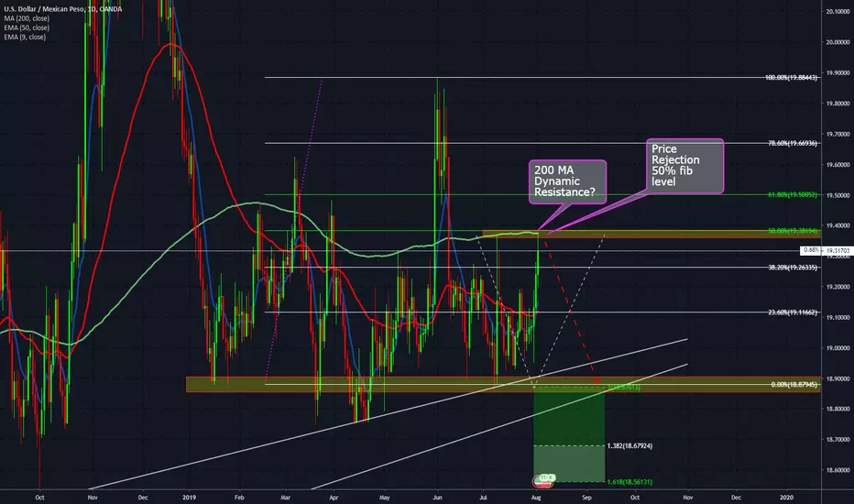Image resolution: width=854 pixels, height=504 pixels.
Task: Click the May label on time axis
Action: 385,498
